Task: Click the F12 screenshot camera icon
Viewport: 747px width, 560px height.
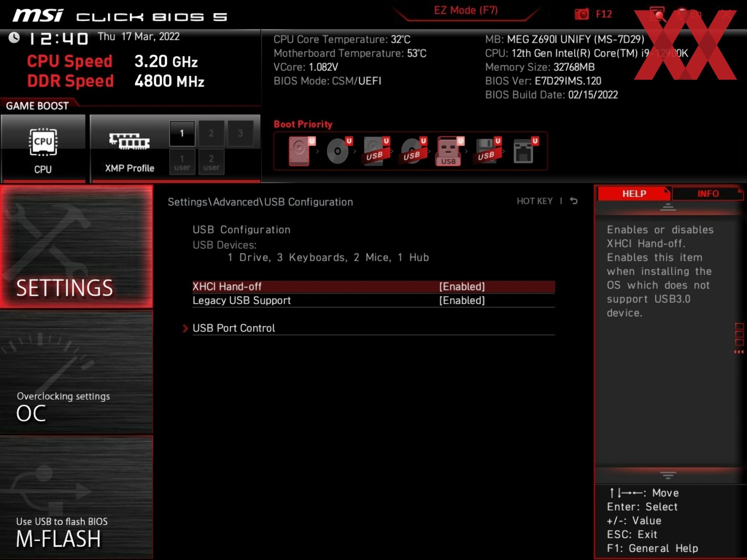Action: pyautogui.click(x=582, y=14)
